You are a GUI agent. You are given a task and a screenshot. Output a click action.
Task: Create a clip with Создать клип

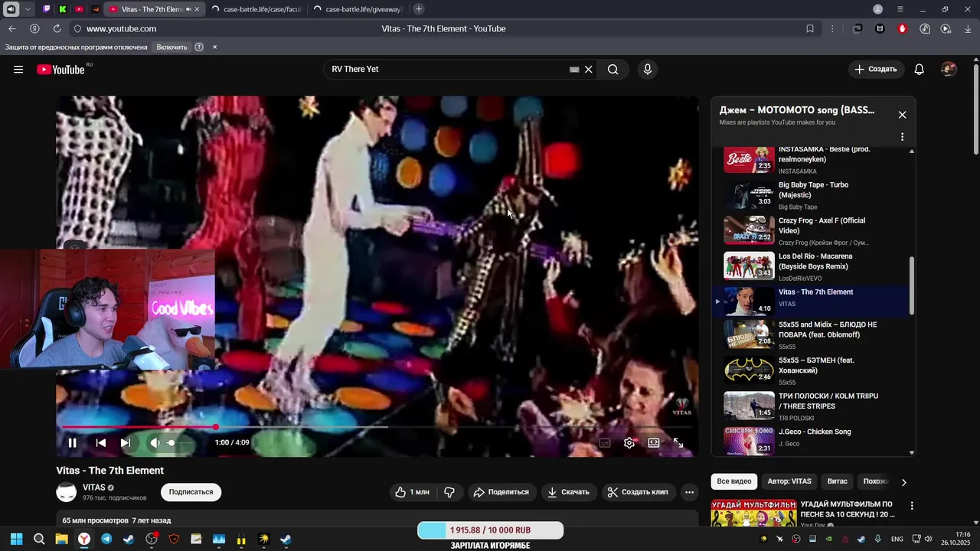(638, 492)
